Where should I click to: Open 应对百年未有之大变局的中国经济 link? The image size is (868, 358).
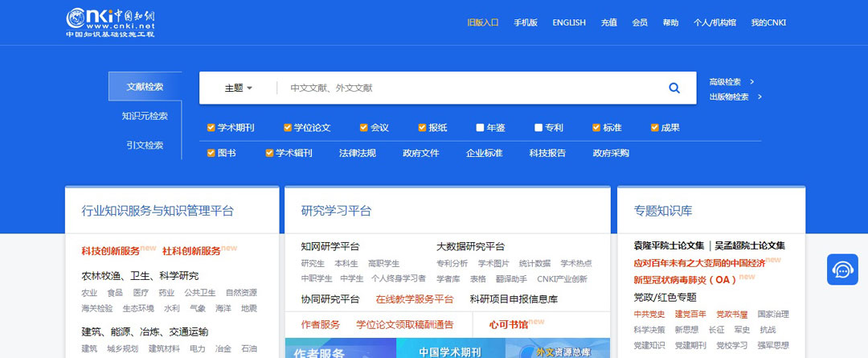(x=699, y=263)
